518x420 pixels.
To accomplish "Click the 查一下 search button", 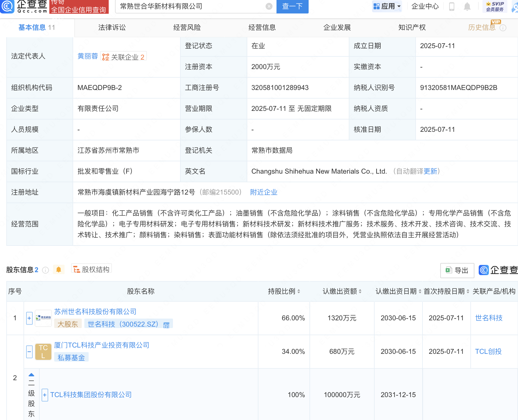I will (x=292, y=6).
